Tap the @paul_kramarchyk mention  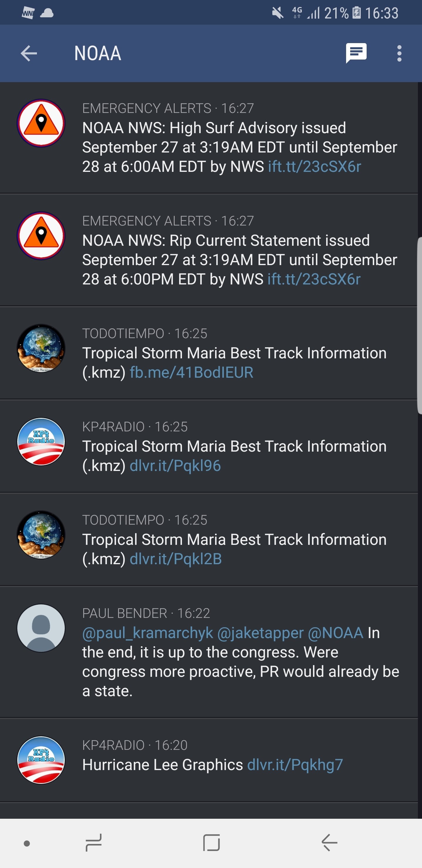pos(147,633)
